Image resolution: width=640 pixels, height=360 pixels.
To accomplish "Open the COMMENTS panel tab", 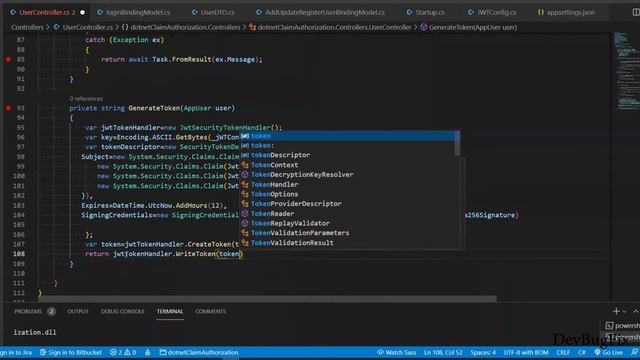I will 210,311.
